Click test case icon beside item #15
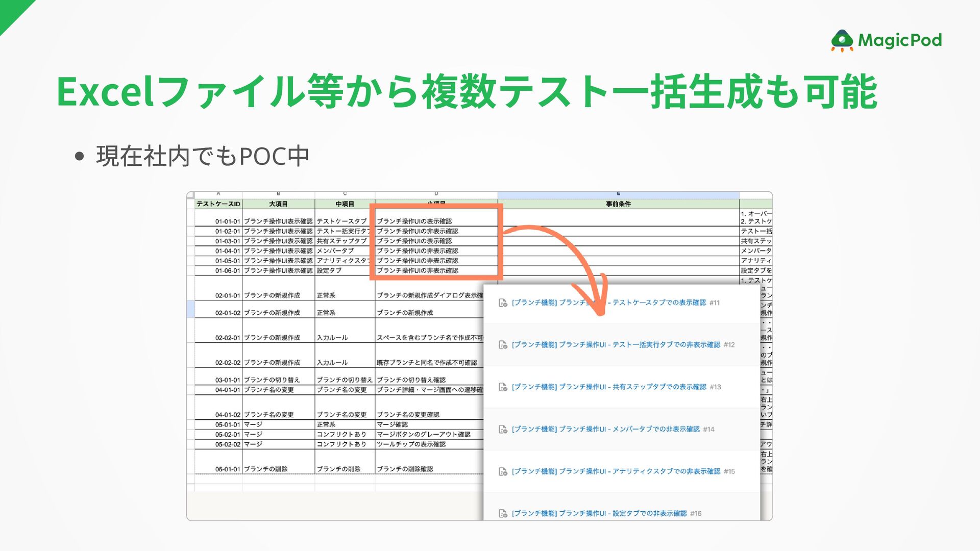Viewport: 980px width, 551px height. point(503,471)
